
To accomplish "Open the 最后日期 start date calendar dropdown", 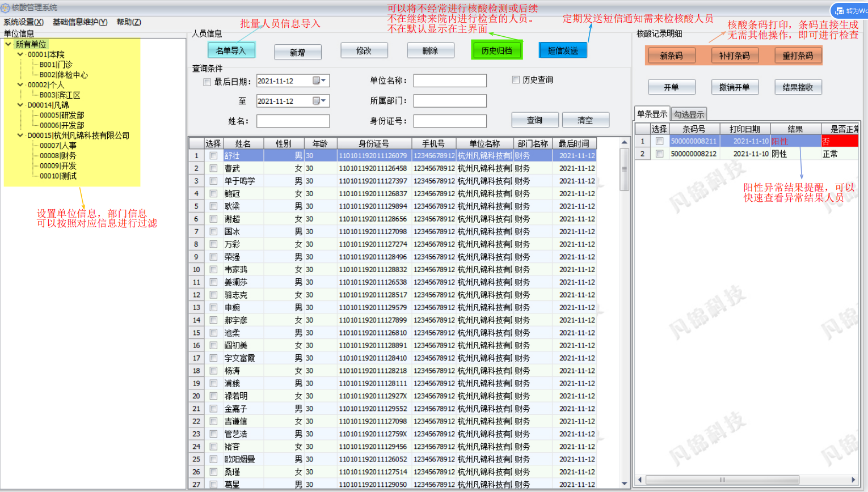I will pos(319,81).
